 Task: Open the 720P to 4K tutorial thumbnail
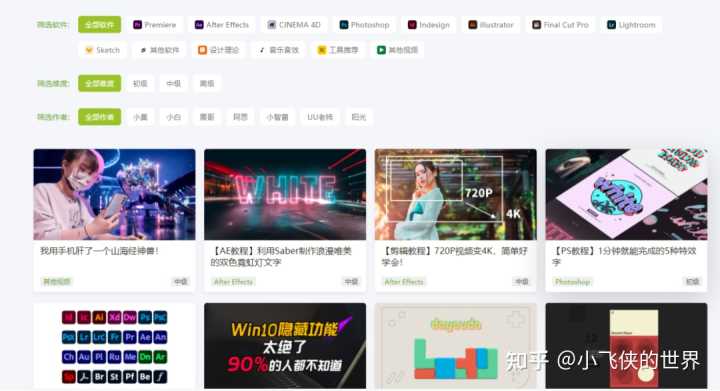(x=456, y=194)
